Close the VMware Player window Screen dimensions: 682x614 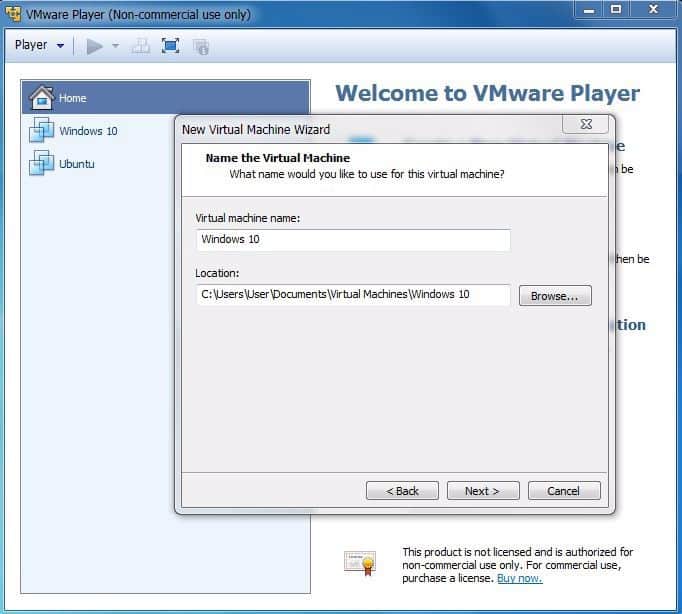click(653, 10)
